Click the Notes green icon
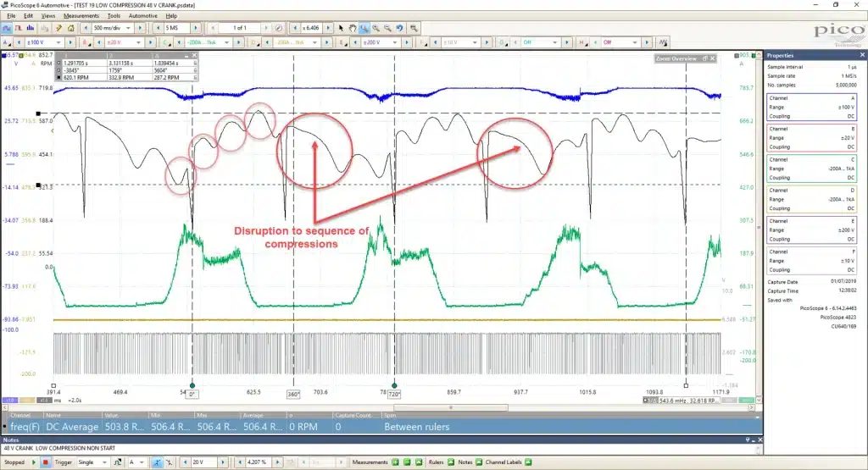This screenshot has height=470, width=868. tap(479, 462)
